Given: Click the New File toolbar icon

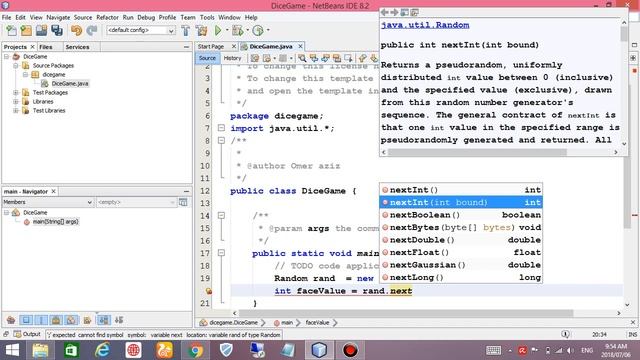Looking at the screenshot, I should (x=11, y=30).
